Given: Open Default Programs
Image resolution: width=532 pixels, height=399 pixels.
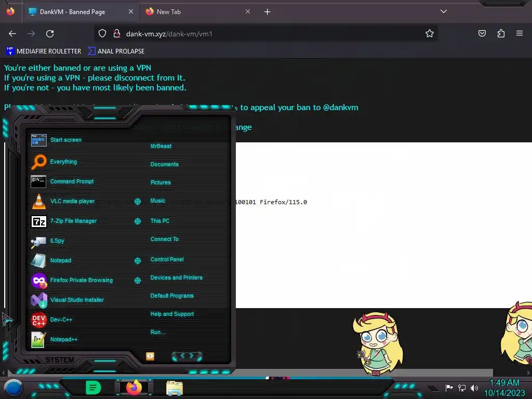Looking at the screenshot, I should pos(172,296).
